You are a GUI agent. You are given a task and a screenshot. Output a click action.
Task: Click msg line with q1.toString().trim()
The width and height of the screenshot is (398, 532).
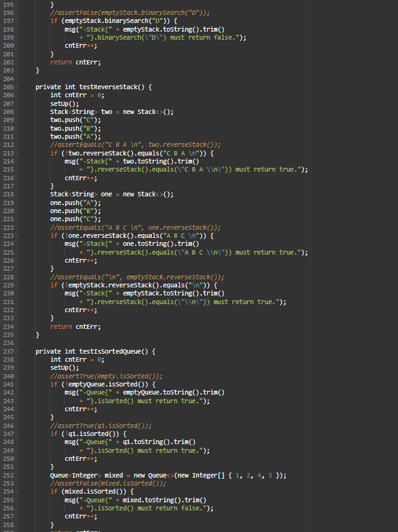[130, 442]
